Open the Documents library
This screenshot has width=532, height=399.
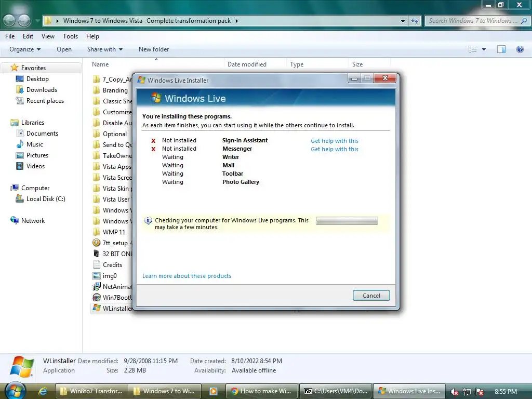pyautogui.click(x=42, y=134)
